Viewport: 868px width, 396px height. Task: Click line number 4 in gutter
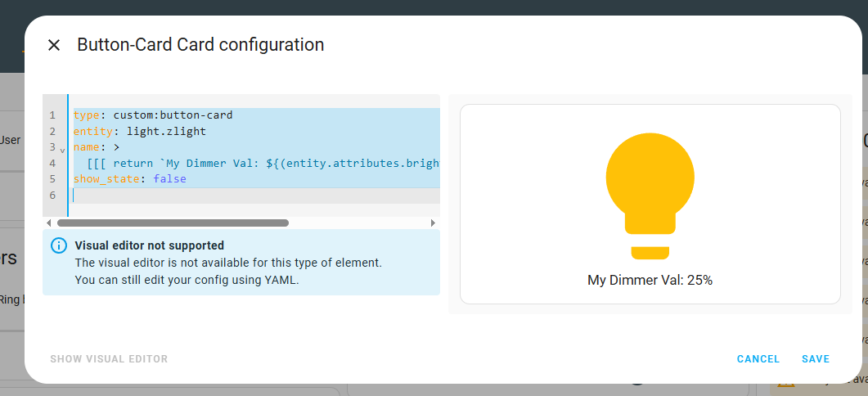point(52,164)
